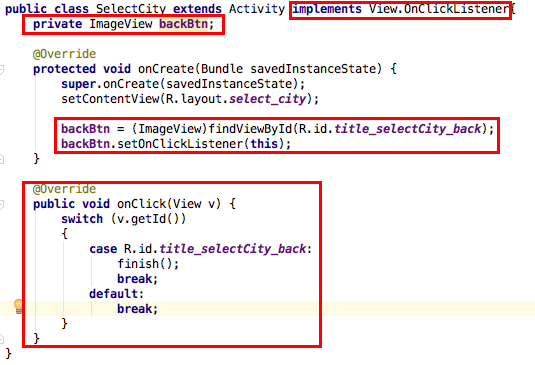
Task: Click v.getId() in the switch statement
Action: [148, 219]
